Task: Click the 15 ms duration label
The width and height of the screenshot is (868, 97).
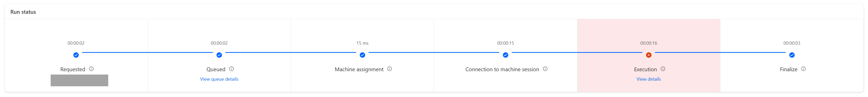Action: (x=362, y=43)
